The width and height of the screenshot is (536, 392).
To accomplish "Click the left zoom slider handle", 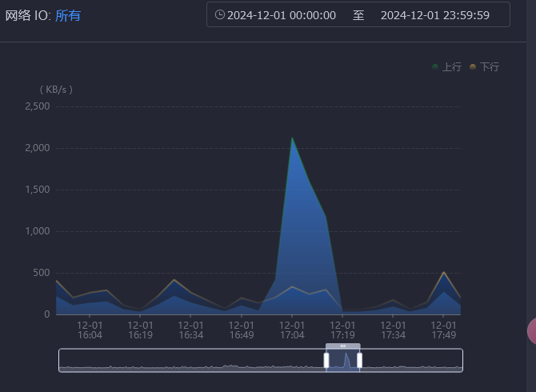I will [326, 360].
